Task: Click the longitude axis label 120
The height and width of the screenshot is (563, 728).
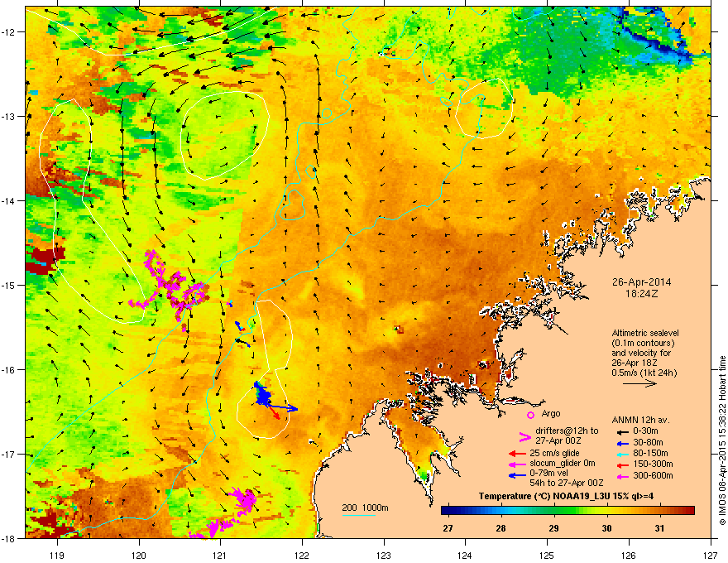Action: click(x=139, y=555)
